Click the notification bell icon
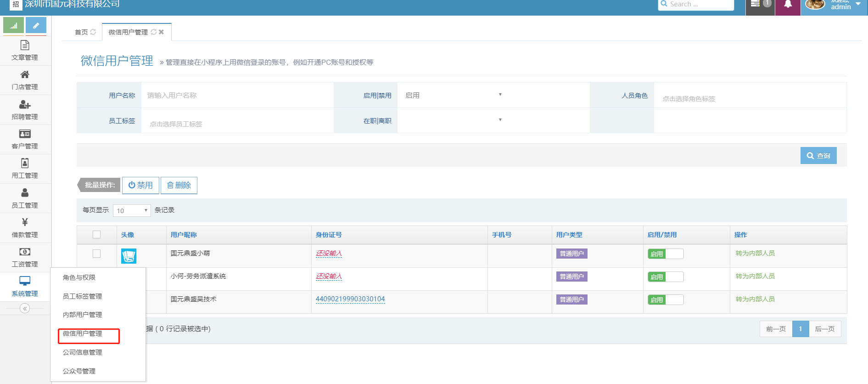Viewport: 868px width, 384px height. click(788, 5)
